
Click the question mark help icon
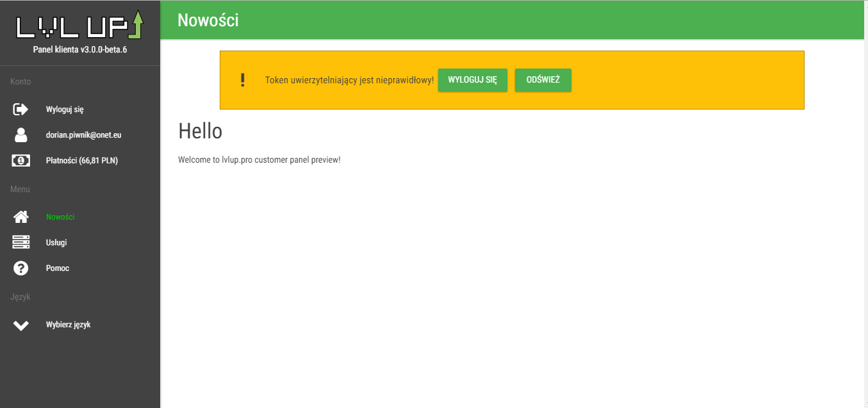coord(21,268)
